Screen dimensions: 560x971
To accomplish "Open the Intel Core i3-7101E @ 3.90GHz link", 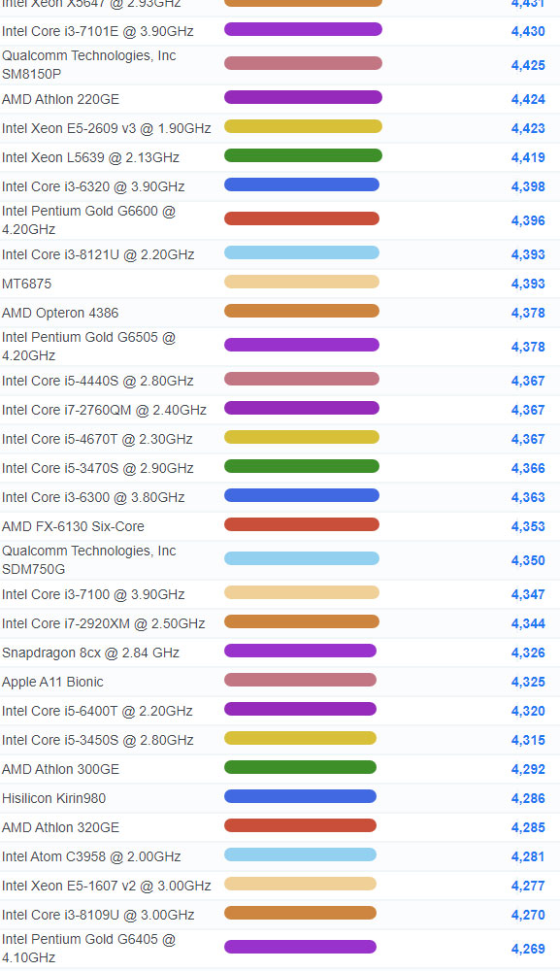I will pyautogui.click(x=98, y=31).
